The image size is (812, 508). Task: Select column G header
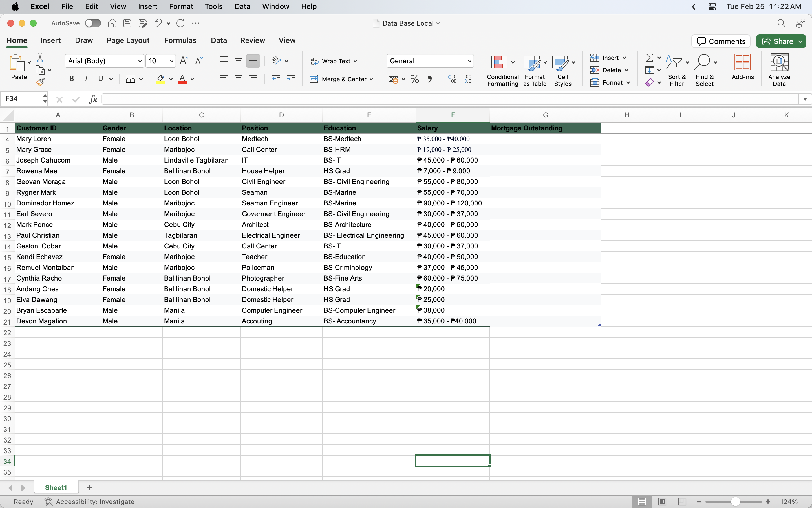(545, 115)
